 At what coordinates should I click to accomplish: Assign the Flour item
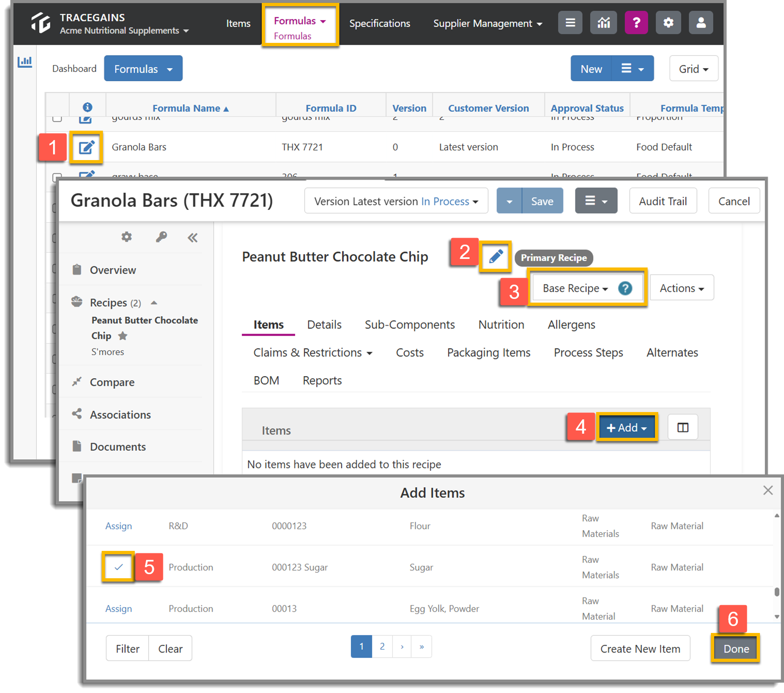118,526
